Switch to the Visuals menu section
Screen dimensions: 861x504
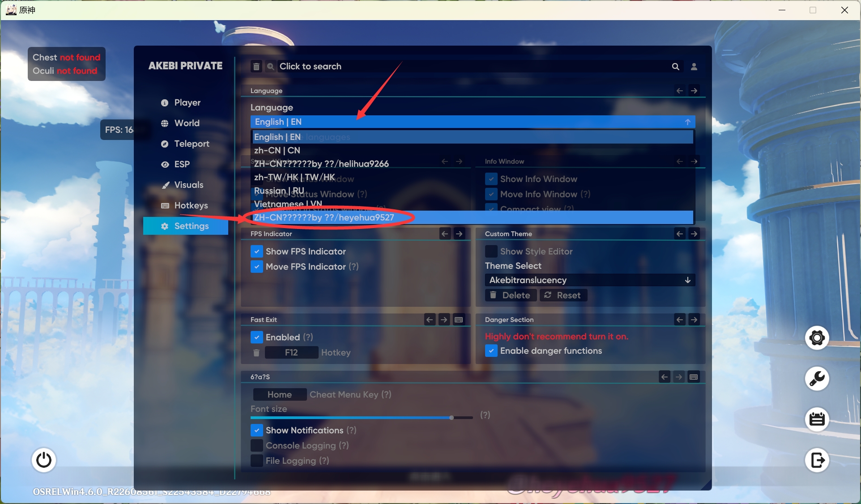pos(188,185)
